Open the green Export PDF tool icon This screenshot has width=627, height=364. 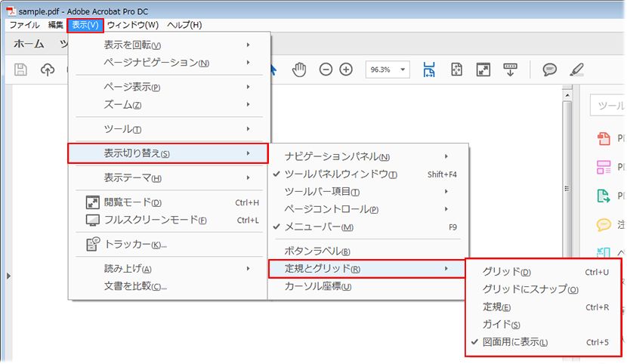[603, 196]
